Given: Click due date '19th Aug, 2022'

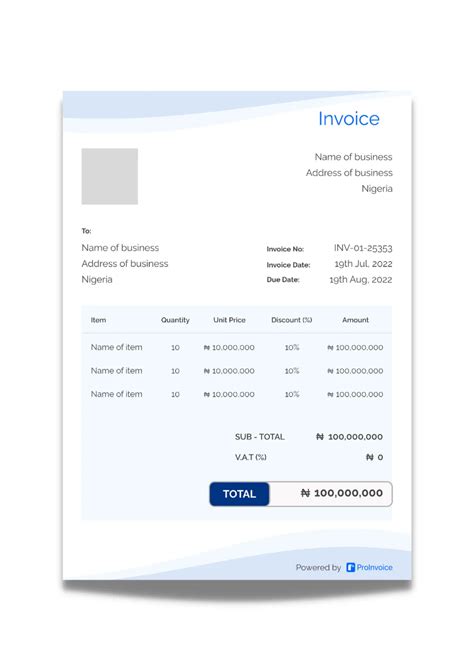Looking at the screenshot, I should 361,279.
